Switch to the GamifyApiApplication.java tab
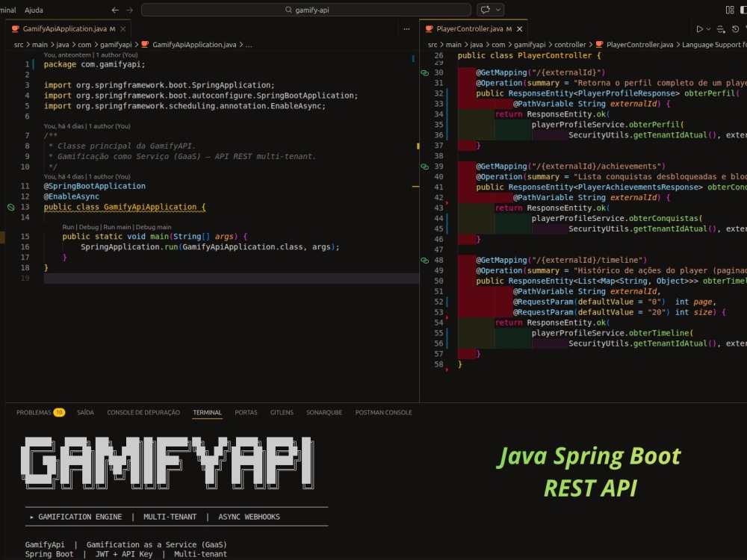The width and height of the screenshot is (747, 560). (68, 29)
